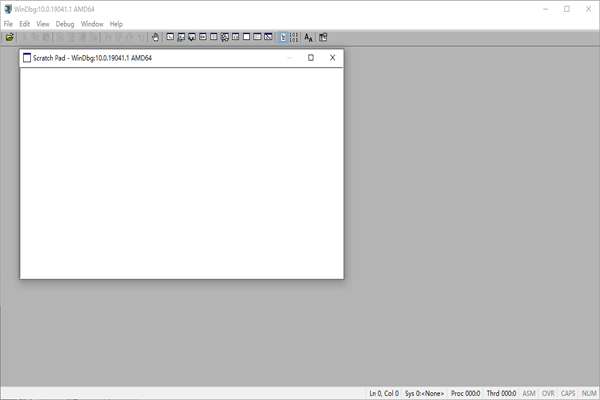Open source file using the folder icon
Viewport: 600px width, 400px height.
10,37
